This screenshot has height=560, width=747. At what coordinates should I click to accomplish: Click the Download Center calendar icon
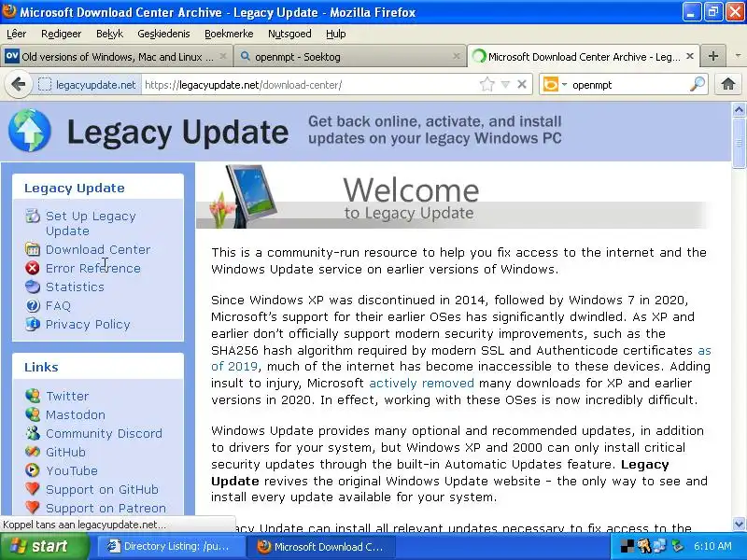(33, 249)
